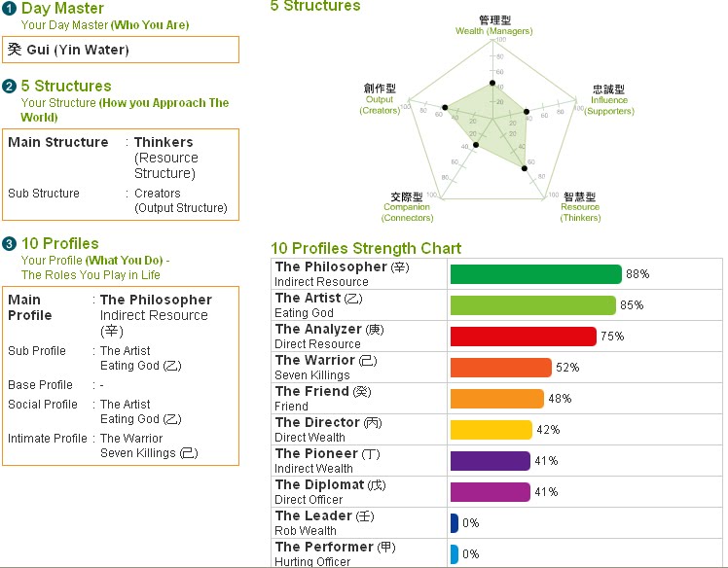Select The Artist row in strength chart
Screen dimensions: 728x568
pyautogui.click(x=496, y=304)
